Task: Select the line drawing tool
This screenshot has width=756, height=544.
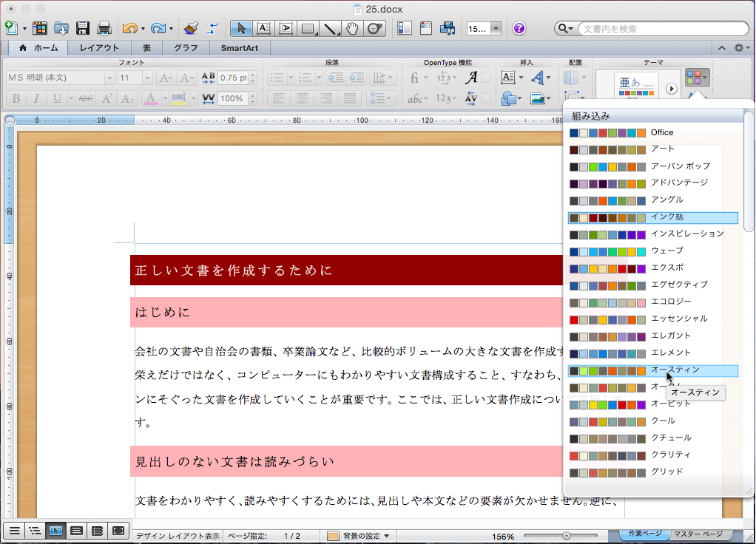Action: pos(330,29)
